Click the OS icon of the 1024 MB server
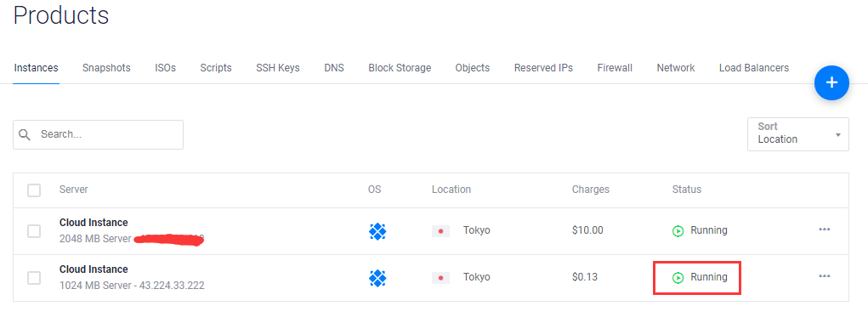Image resolution: width=868 pixels, height=323 pixels. click(377, 278)
